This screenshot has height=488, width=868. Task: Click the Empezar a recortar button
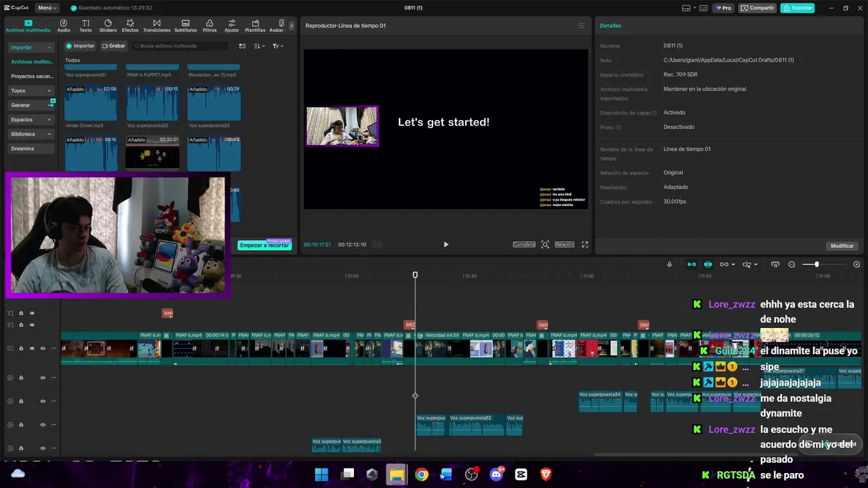[x=264, y=245]
